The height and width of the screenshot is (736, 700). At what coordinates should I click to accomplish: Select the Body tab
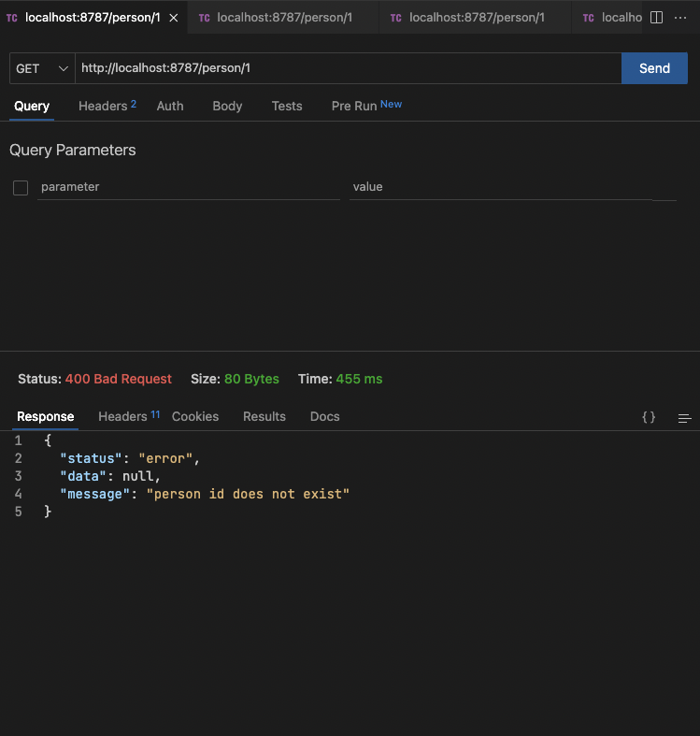pos(227,106)
